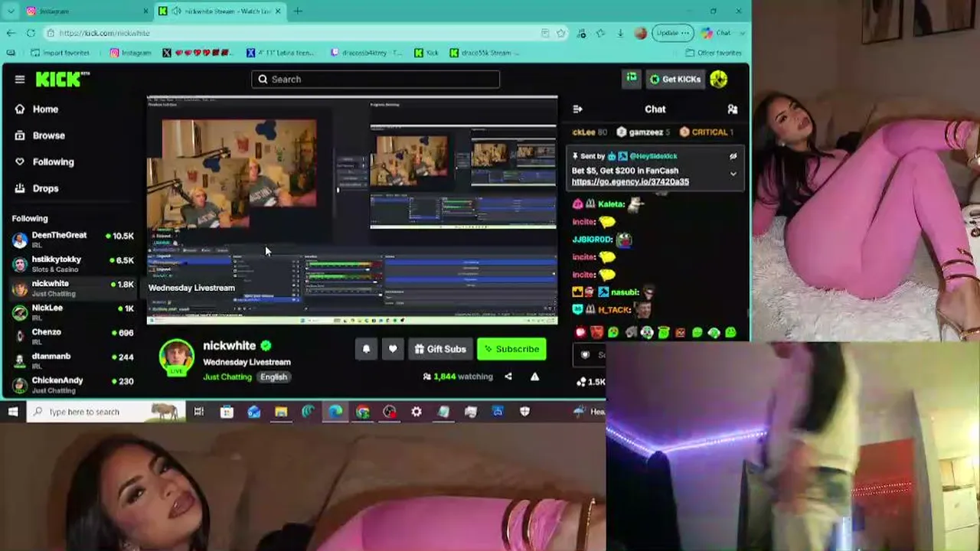Click the English language tag
Image resolution: width=980 pixels, height=551 pixels.
tap(273, 377)
